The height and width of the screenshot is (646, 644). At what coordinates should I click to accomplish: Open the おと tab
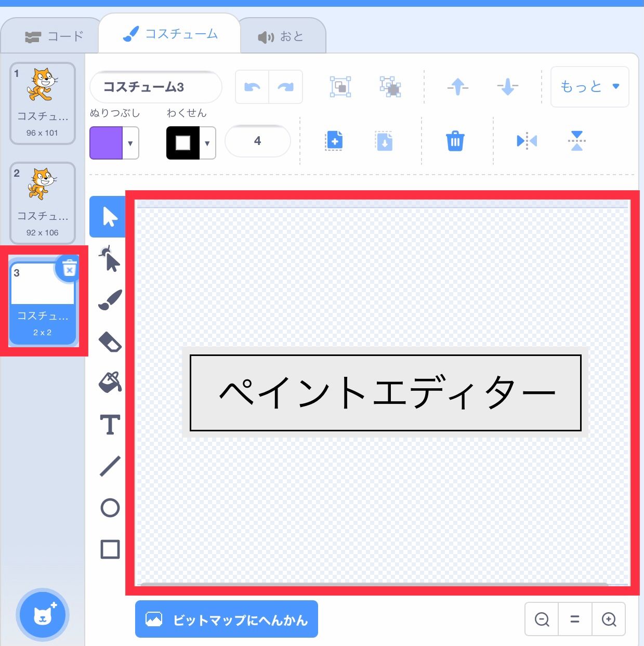[x=281, y=35]
